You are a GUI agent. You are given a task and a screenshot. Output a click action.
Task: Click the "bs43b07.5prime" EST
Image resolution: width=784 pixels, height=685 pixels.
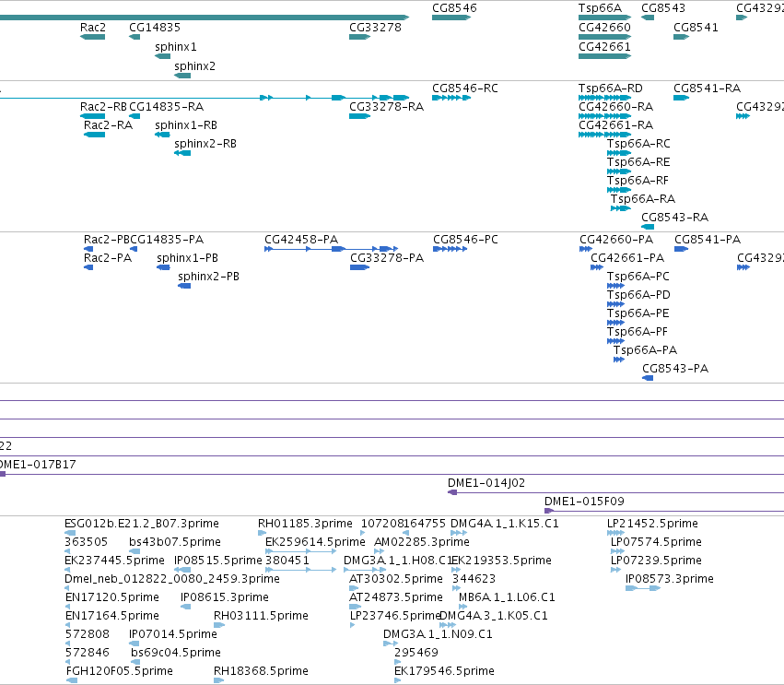pos(174,543)
